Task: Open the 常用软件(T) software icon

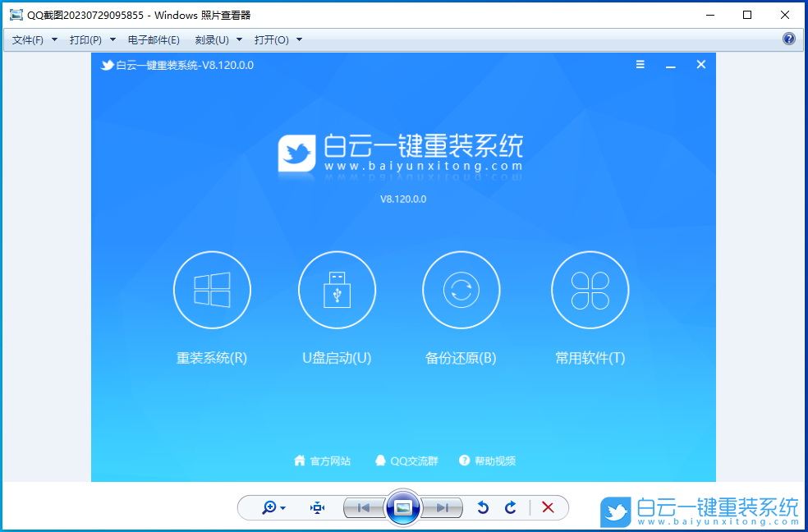Action: click(x=590, y=290)
